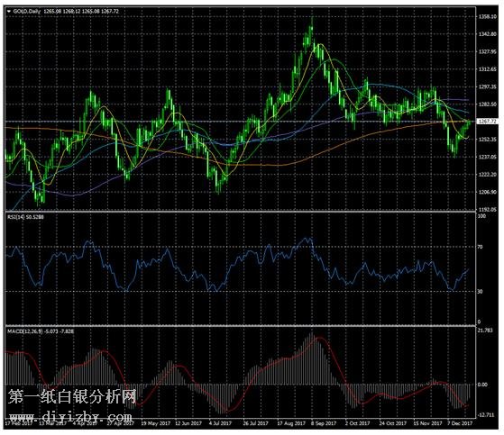Click the 24 Oct 2017 date label

(x=393, y=423)
